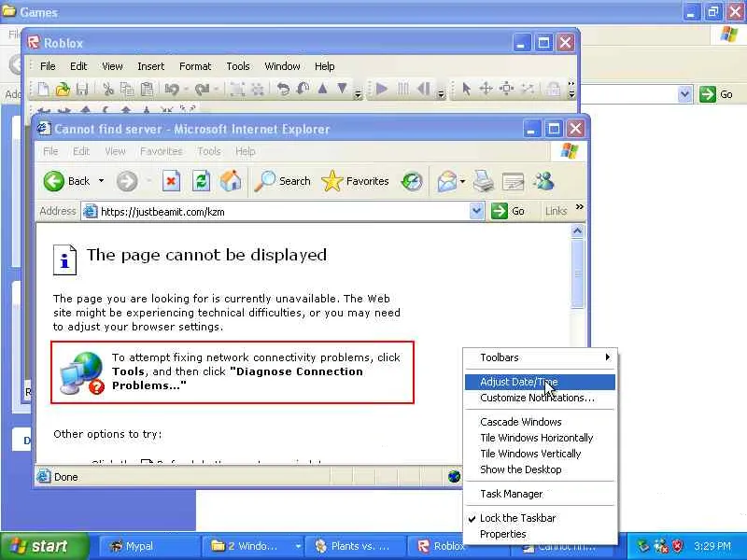
Task: Choose Tile Windows Vertically
Action: (540, 454)
